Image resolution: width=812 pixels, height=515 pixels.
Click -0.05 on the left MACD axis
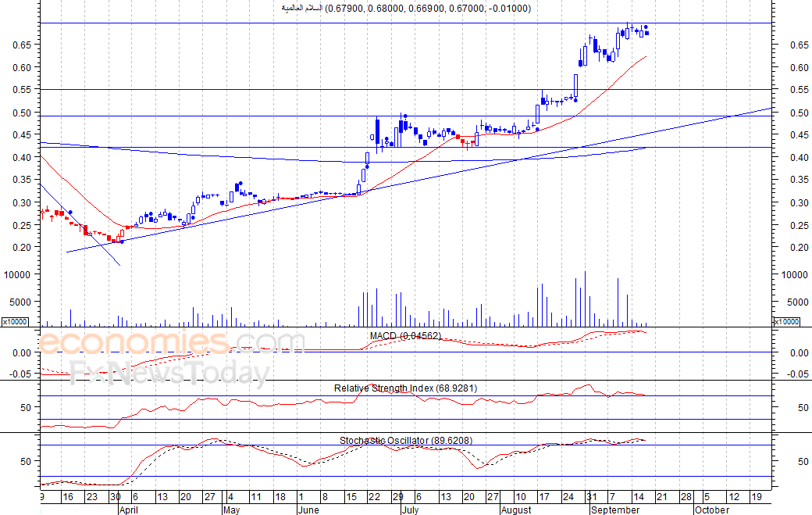pyautogui.click(x=20, y=374)
